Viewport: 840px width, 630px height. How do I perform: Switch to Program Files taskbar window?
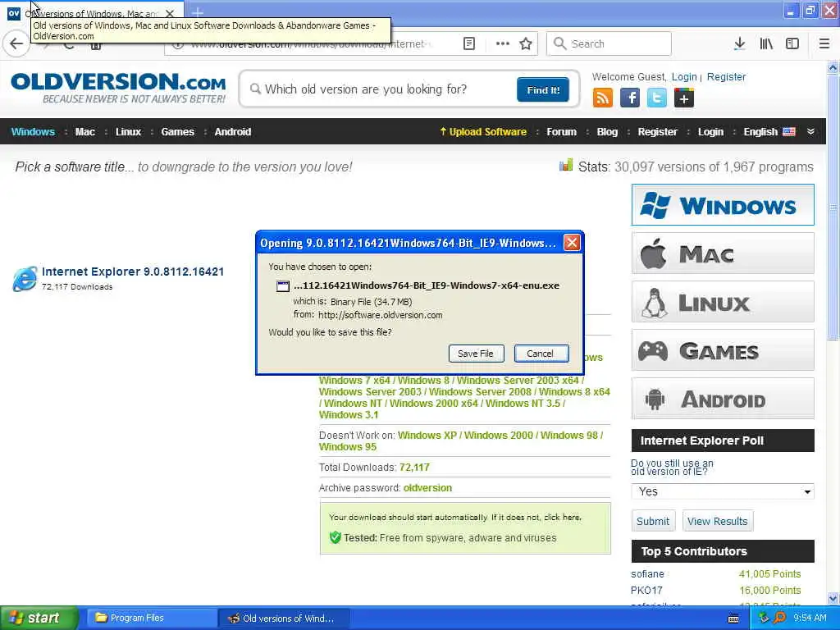tap(151, 618)
